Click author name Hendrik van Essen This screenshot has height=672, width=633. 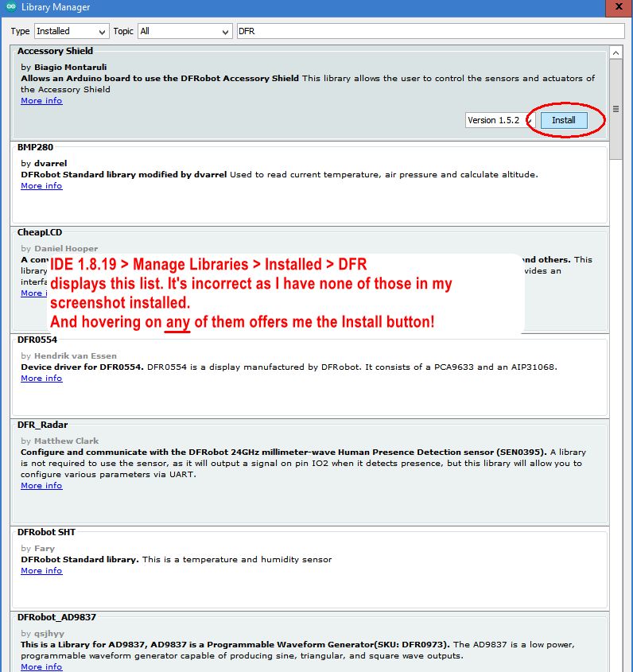(76, 355)
